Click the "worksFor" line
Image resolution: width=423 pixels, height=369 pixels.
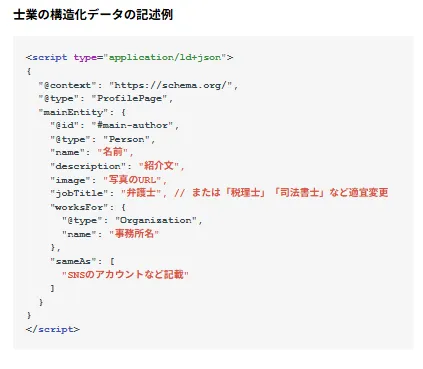88,207
